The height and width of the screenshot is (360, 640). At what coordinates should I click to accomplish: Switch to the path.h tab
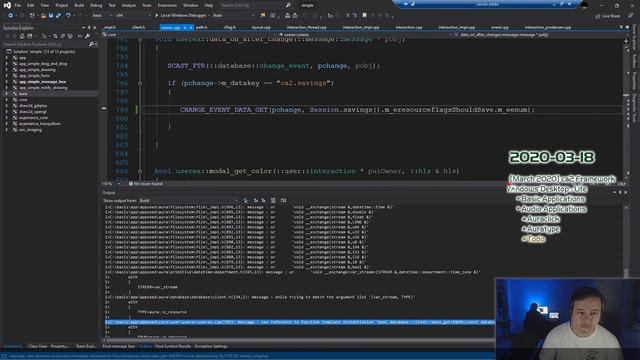tap(202, 27)
